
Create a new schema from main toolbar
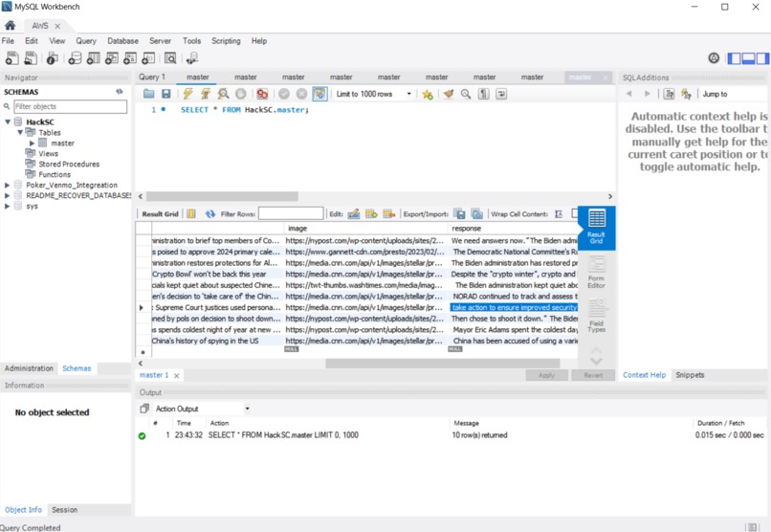tap(75, 58)
